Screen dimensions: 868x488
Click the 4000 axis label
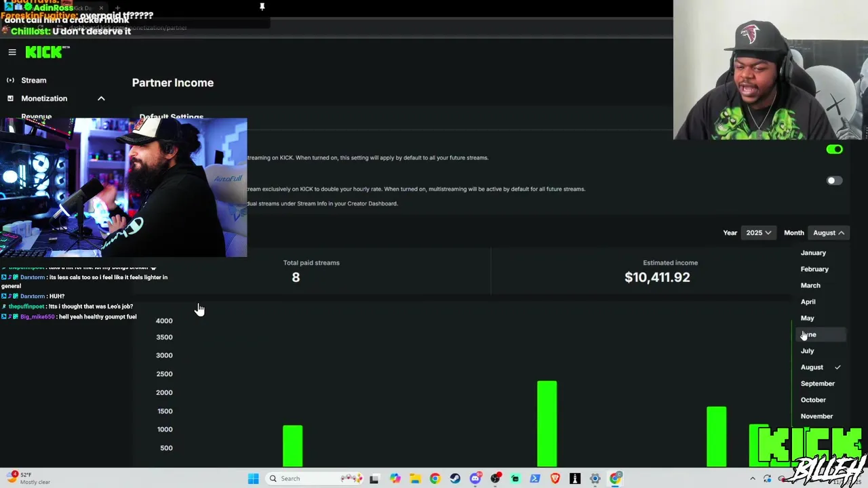[164, 321]
